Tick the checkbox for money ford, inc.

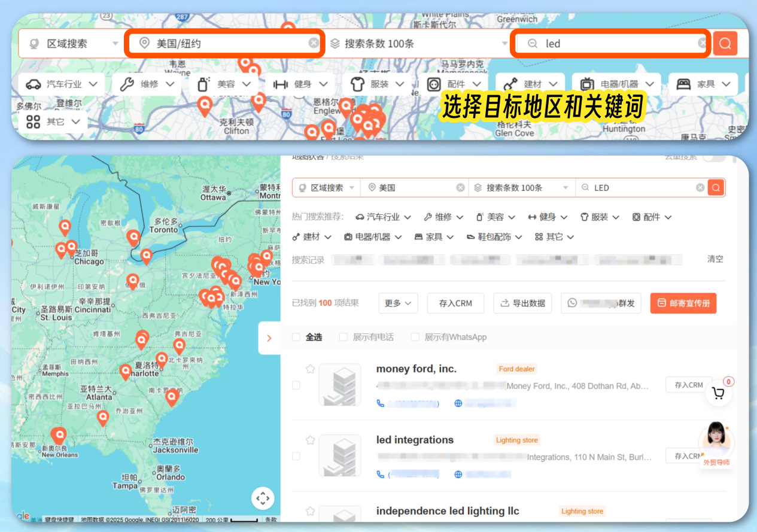click(x=296, y=385)
